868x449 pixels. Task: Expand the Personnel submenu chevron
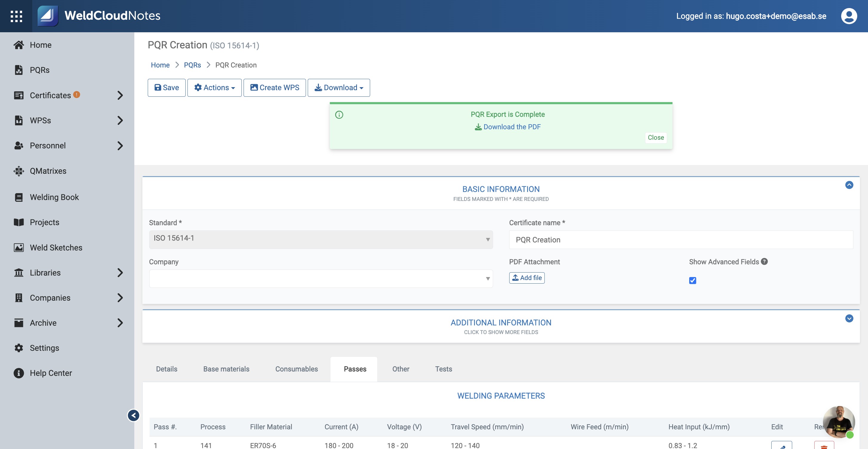click(x=120, y=146)
